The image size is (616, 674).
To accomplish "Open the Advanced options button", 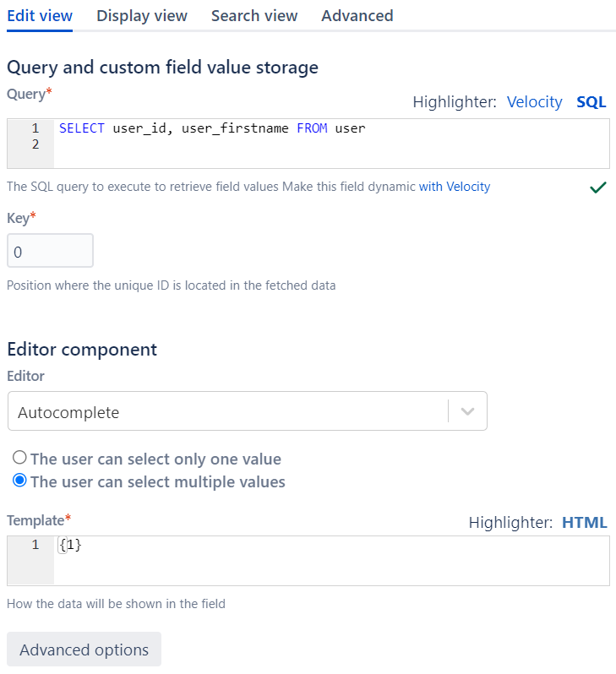I will click(x=84, y=650).
